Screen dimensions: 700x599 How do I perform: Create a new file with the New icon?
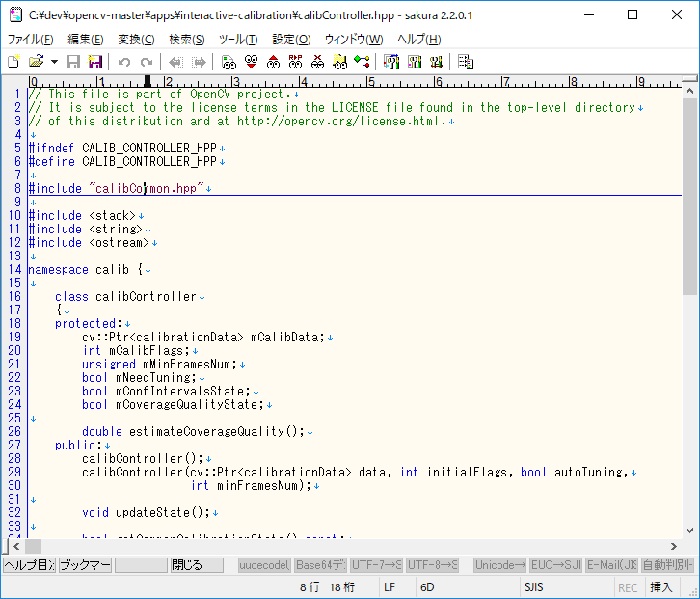click(x=13, y=62)
